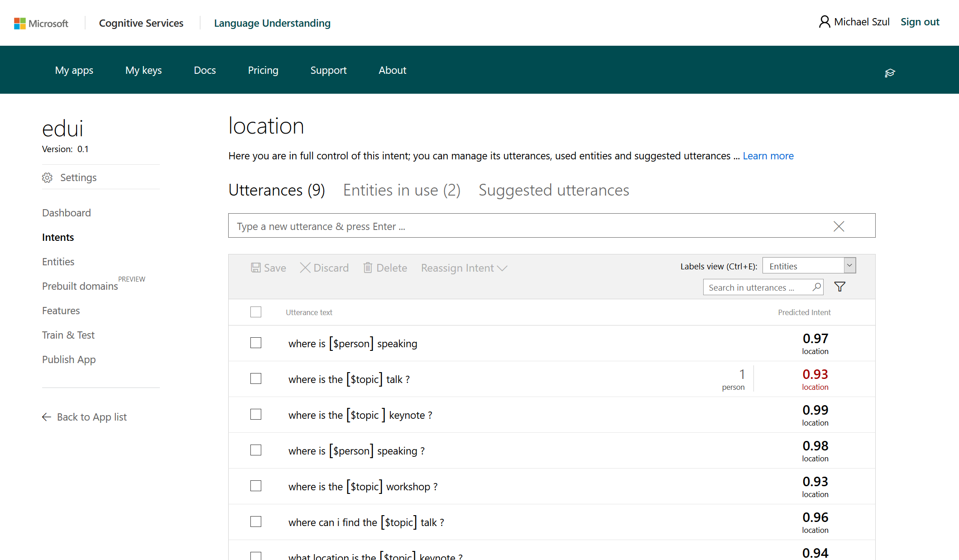Image resolution: width=959 pixels, height=560 pixels.
Task: Go to Publish App in the sidebar
Action: click(69, 359)
